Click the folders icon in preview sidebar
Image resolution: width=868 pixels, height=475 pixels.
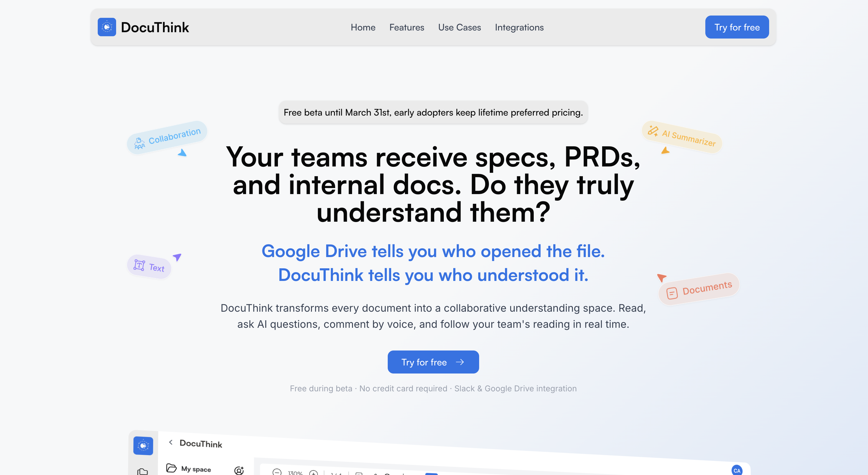[x=143, y=472]
